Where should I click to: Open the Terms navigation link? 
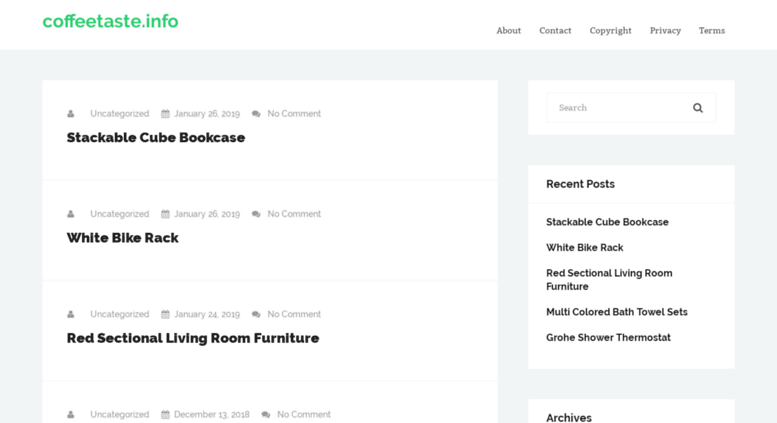pos(712,31)
